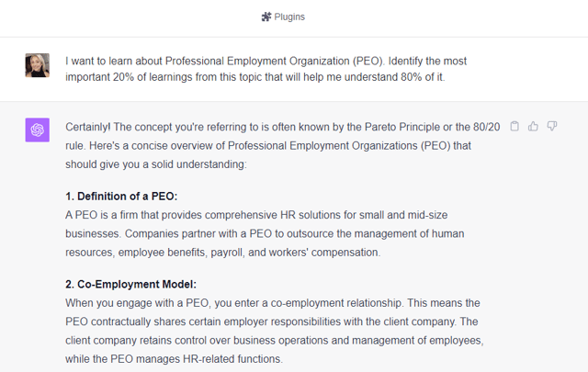
Task: Click the final line "while the PEO manages HR-related functions"
Action: tap(175, 359)
